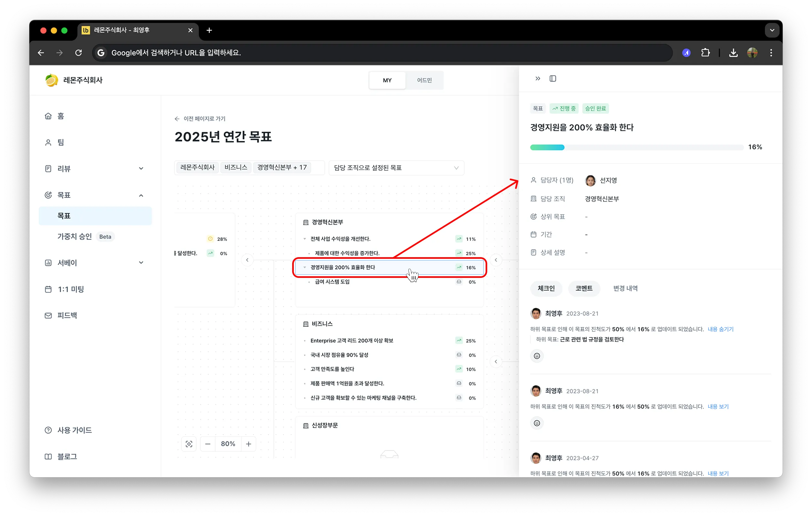
Task: Open the 팀 team sidebar item
Action: pos(55,142)
